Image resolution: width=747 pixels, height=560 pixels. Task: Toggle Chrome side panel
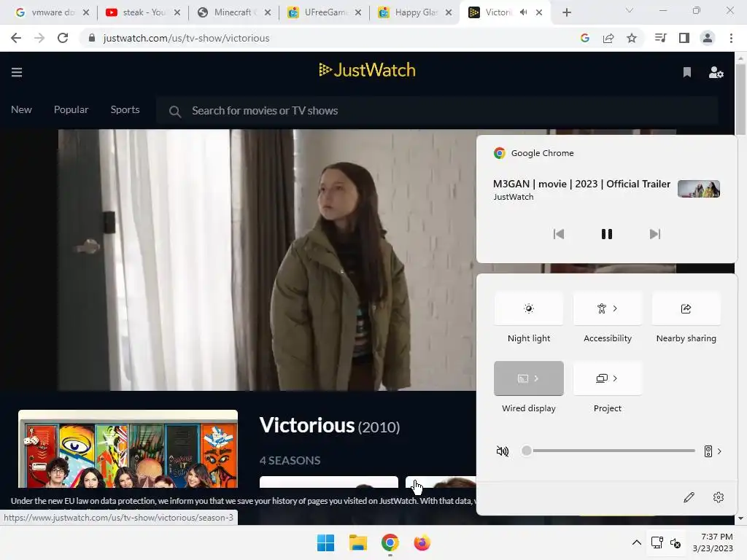coord(684,38)
